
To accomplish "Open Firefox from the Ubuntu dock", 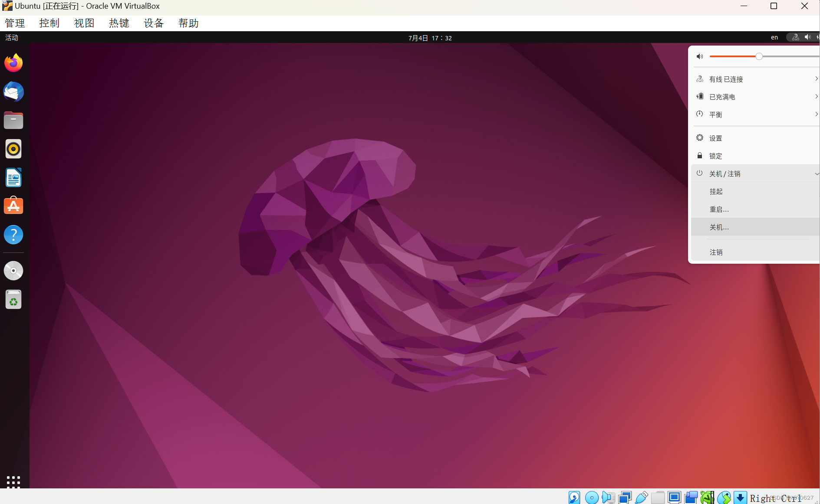I will pos(13,63).
